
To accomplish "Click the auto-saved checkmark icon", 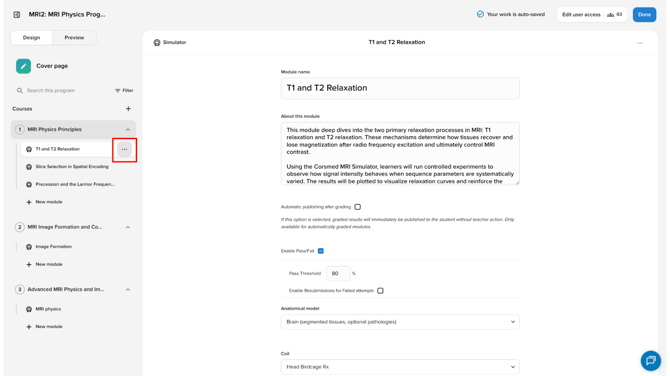I will (480, 14).
